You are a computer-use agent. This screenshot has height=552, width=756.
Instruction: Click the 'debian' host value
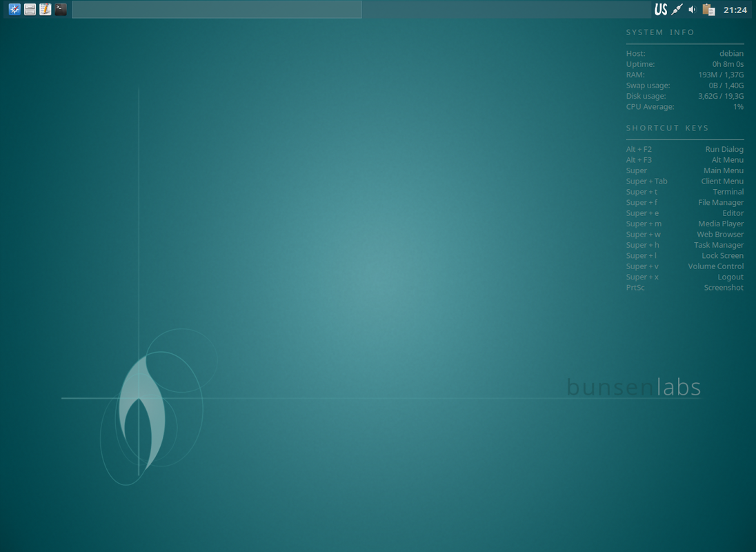pos(731,54)
